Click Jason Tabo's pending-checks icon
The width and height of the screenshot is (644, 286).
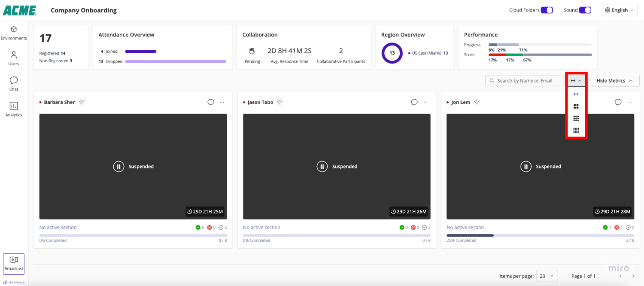(425, 228)
